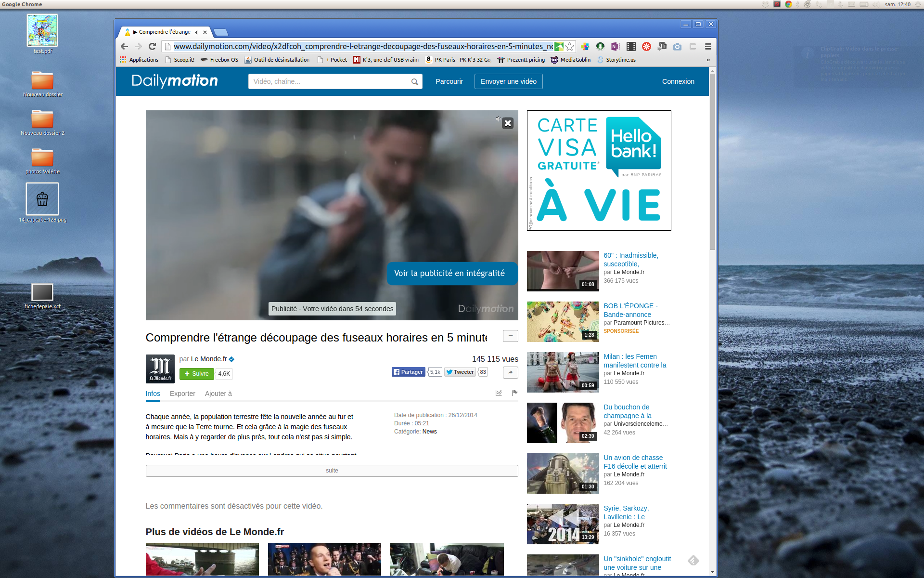The width and height of the screenshot is (924, 578).
Task: Report the video with the flag icon
Action: click(x=514, y=393)
